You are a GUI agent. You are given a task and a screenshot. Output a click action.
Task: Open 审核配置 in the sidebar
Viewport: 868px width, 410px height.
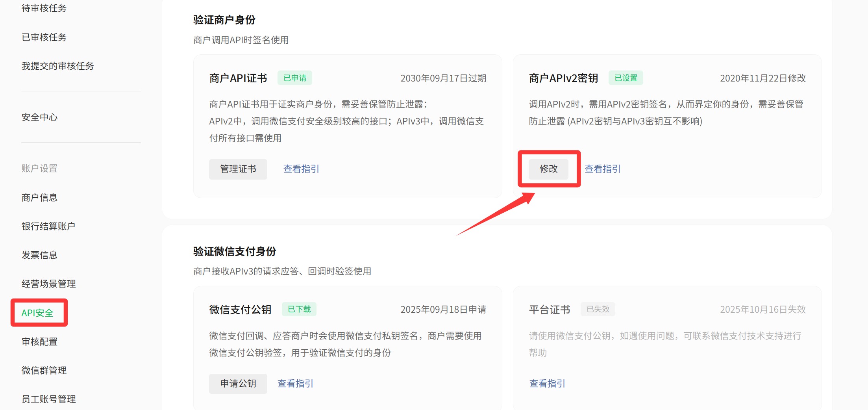pyautogui.click(x=39, y=342)
